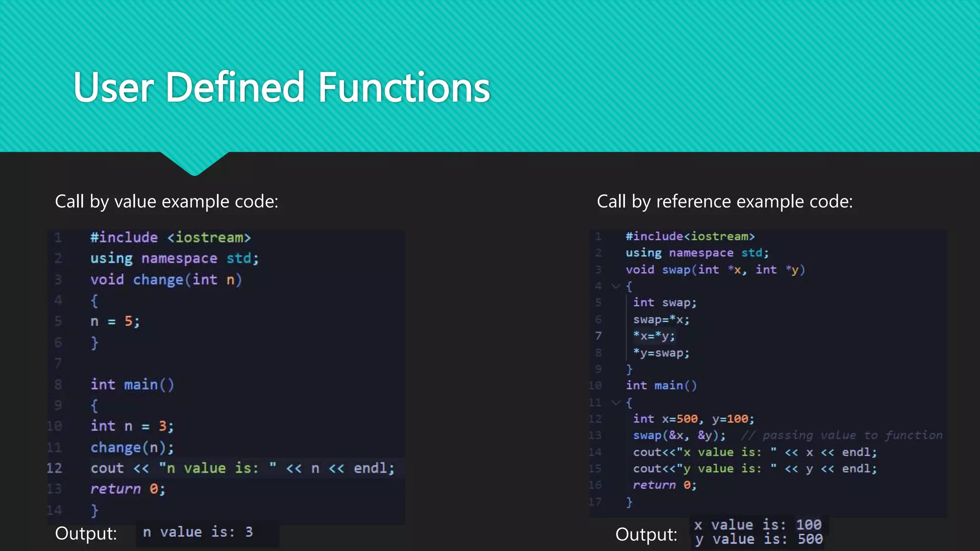Click cout 'x value is:' line

pos(755,452)
